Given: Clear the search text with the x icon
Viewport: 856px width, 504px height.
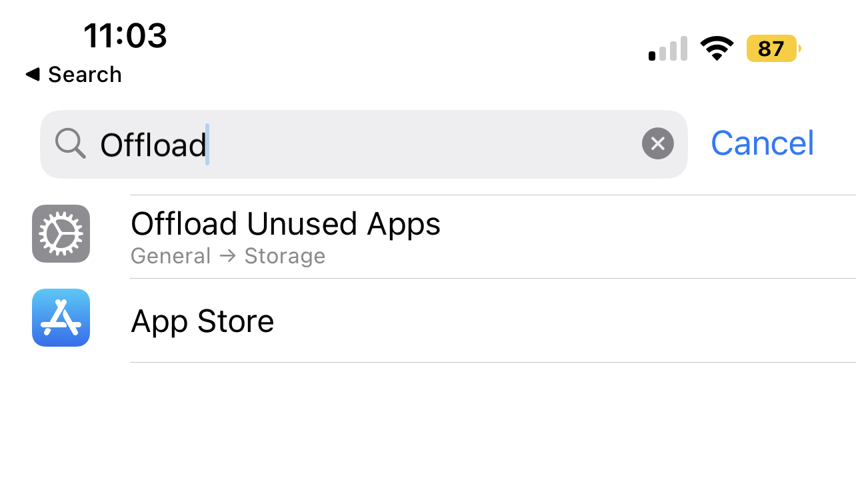Looking at the screenshot, I should (x=657, y=143).
